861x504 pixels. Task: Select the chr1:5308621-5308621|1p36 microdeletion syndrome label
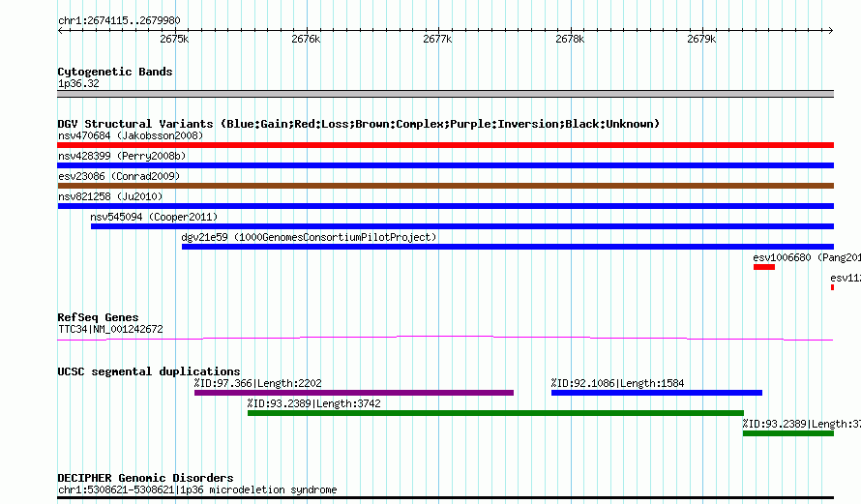pos(197,489)
